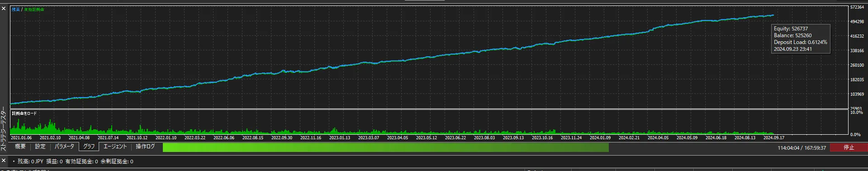
Task: Click the 証拠金をロード deposit load label
Action: pyautogui.click(x=24, y=113)
